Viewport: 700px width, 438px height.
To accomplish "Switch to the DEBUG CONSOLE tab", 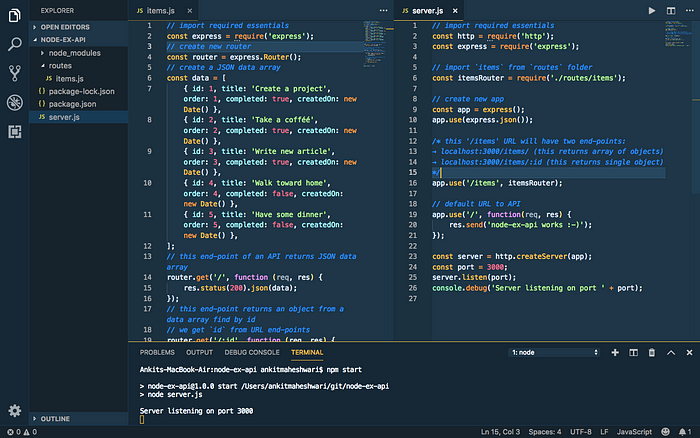I will click(252, 353).
